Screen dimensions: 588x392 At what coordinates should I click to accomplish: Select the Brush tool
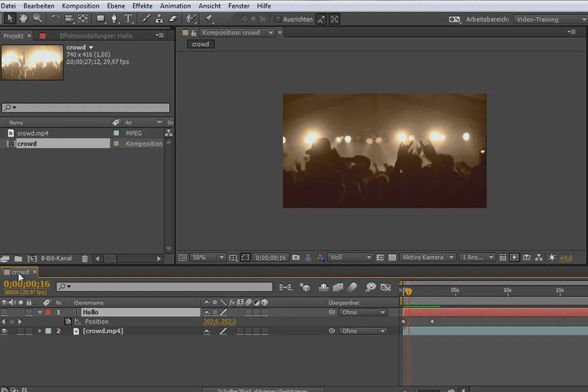[146, 19]
